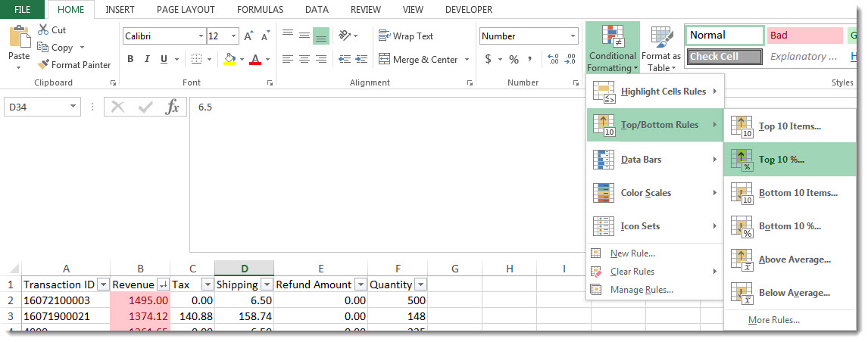
Task: Toggle Italic formatting
Action: (x=147, y=59)
